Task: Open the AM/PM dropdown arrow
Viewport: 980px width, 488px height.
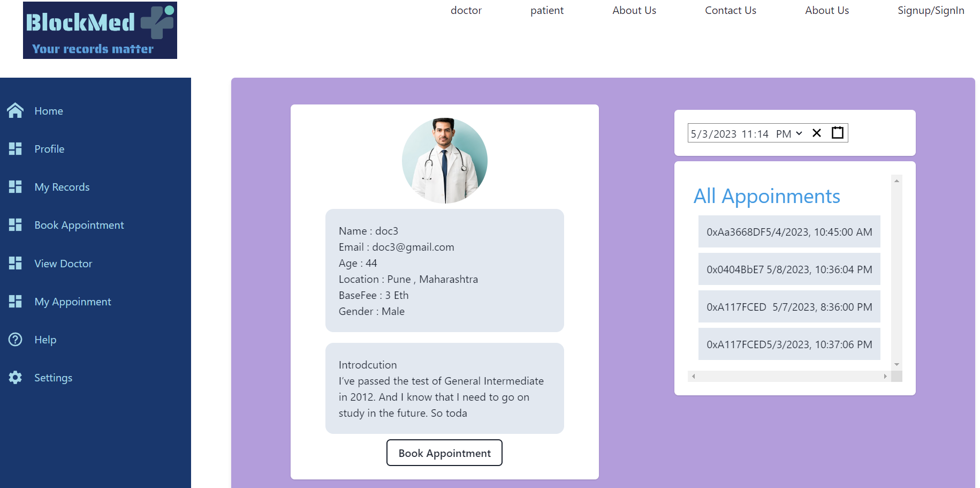Action: pyautogui.click(x=799, y=133)
